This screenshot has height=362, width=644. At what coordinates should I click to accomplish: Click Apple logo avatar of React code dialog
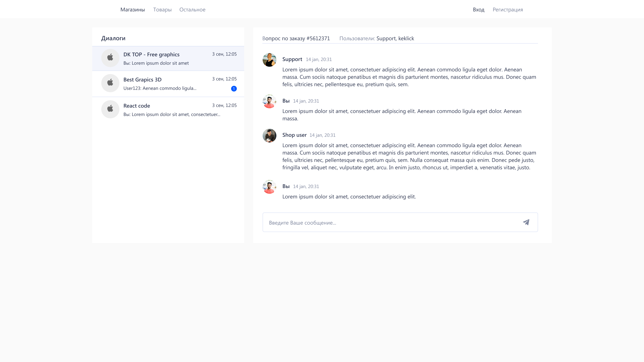pos(110,109)
